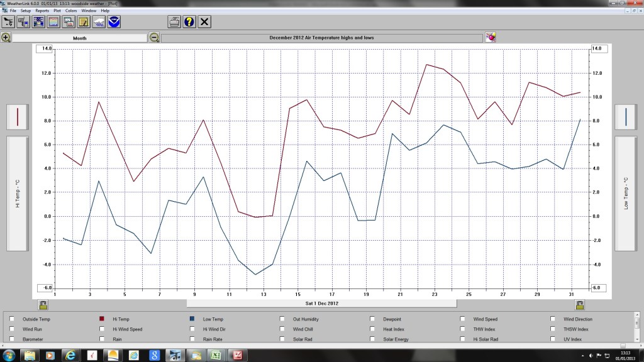Zoom out with the magnifier minus icon

153,37
